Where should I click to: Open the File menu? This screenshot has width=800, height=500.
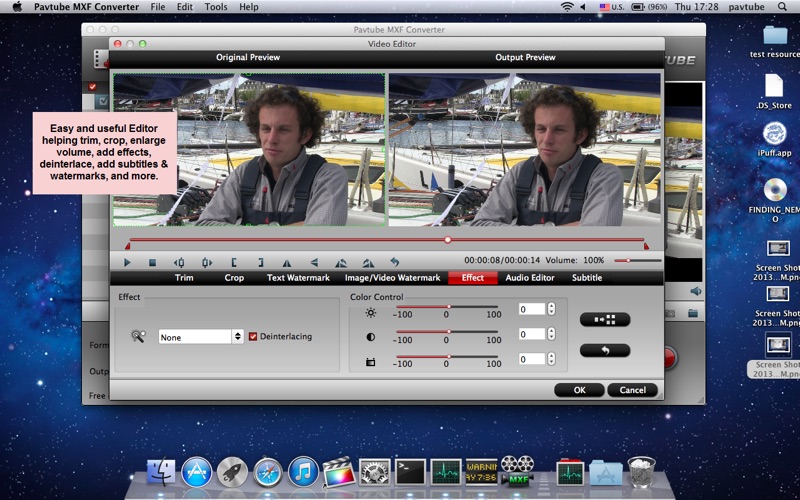pos(158,7)
